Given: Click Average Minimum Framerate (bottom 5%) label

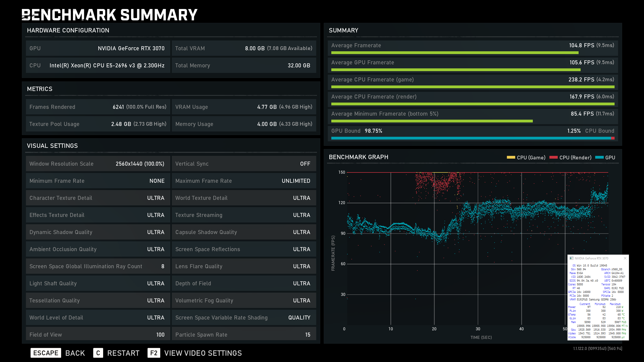Looking at the screenshot, I should 385,114.
